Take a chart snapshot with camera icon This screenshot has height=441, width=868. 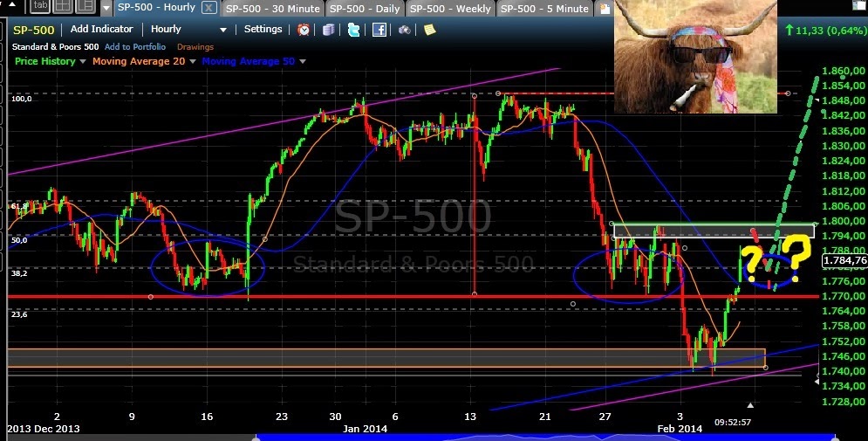point(405,30)
